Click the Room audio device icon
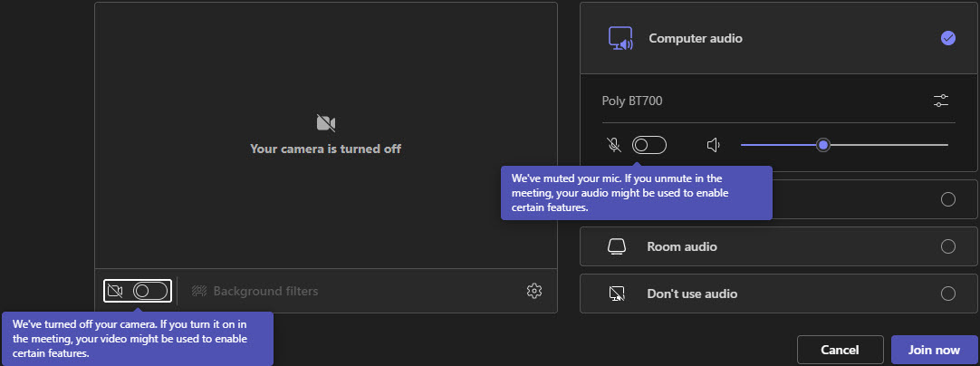The height and width of the screenshot is (366, 980). pyautogui.click(x=616, y=246)
